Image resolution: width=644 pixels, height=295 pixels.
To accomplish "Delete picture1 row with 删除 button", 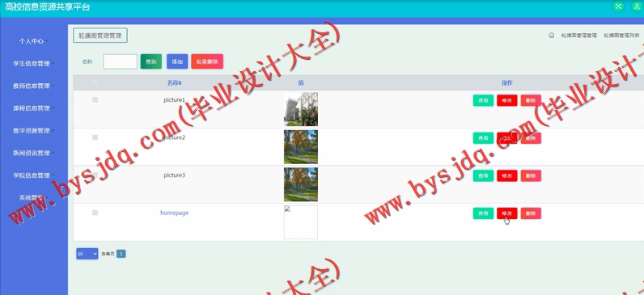I will coord(531,100).
